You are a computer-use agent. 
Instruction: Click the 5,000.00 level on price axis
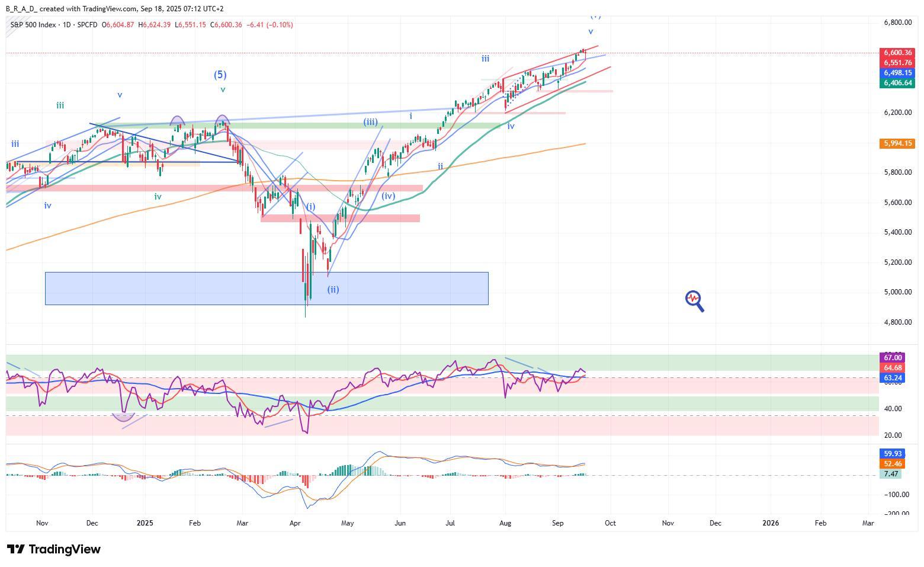[897, 292]
